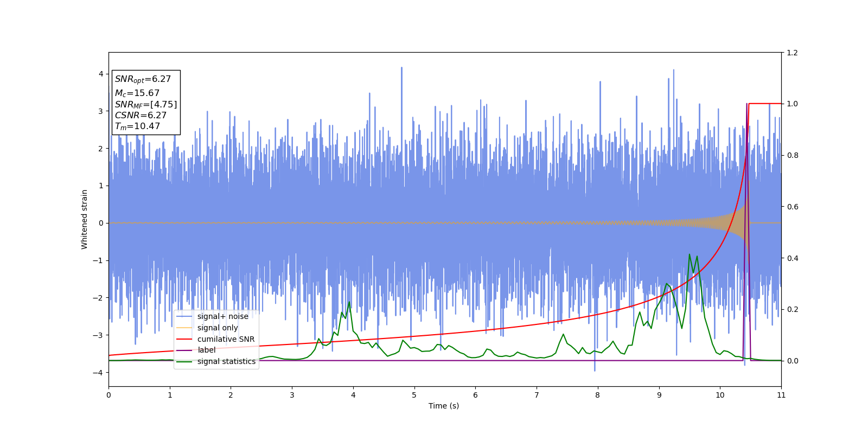
Task: Click the CSNR=6.27 annotation text
Action: [141, 115]
